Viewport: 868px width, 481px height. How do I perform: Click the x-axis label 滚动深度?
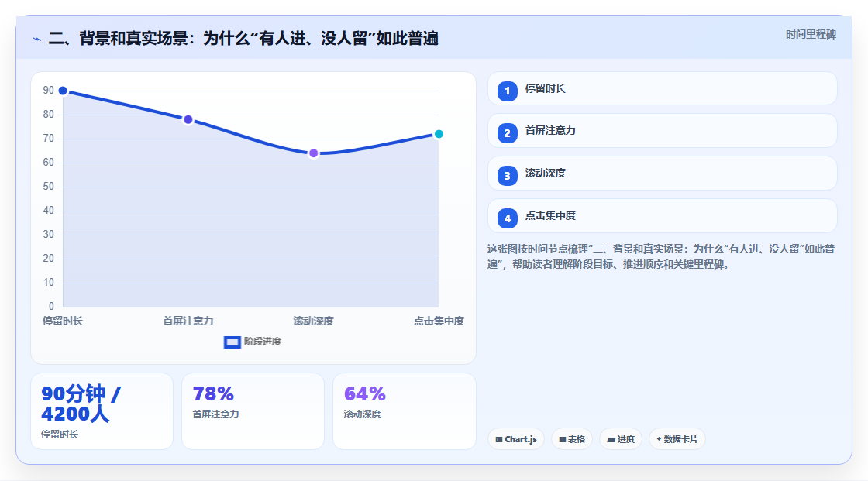tap(313, 321)
